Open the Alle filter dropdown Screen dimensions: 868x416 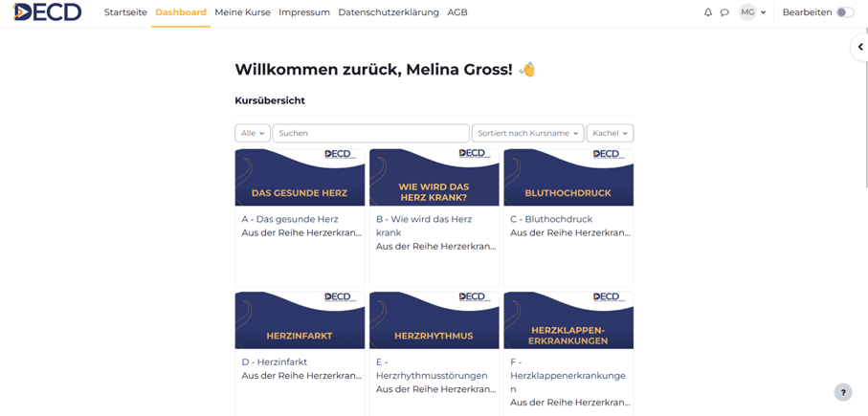point(253,133)
